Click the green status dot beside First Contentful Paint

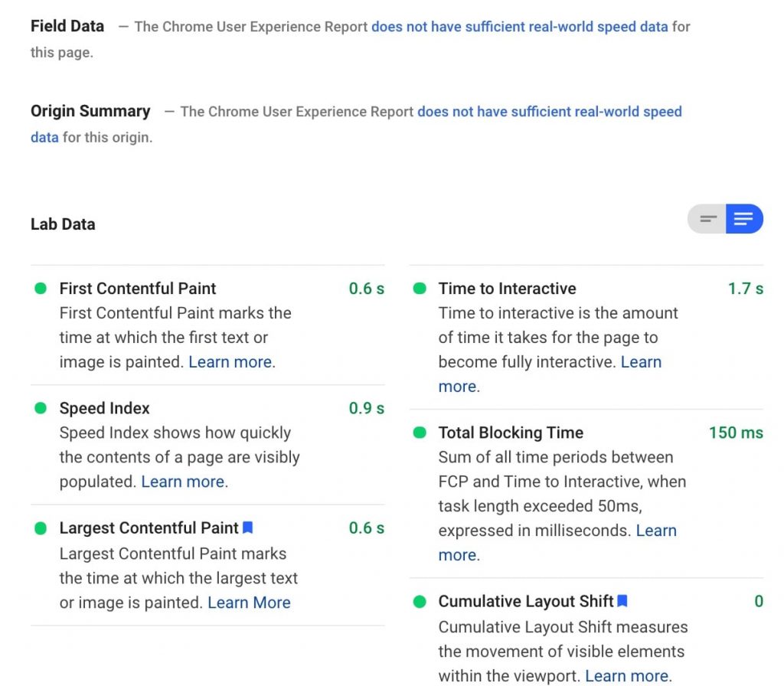(39, 289)
